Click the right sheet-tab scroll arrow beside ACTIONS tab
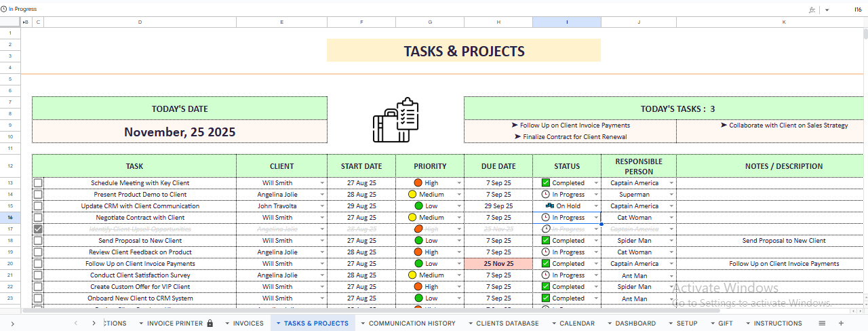This screenshot has width=868, height=331. (94, 324)
